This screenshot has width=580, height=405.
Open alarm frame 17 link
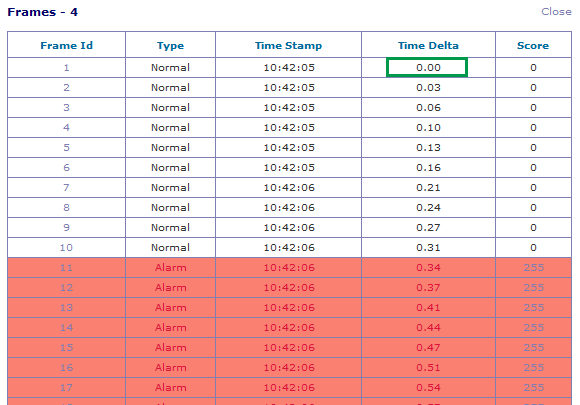[x=66, y=387]
